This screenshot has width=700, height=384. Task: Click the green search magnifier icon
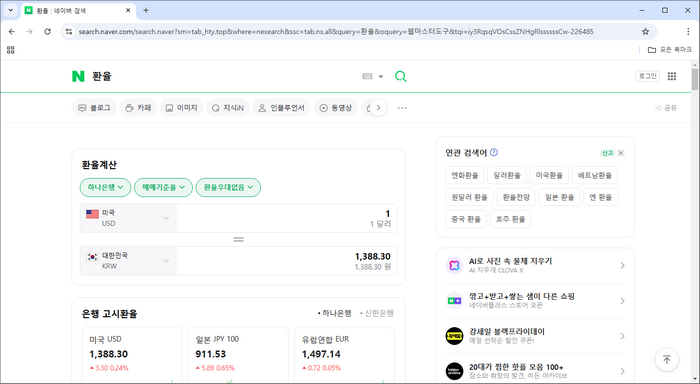coord(400,76)
